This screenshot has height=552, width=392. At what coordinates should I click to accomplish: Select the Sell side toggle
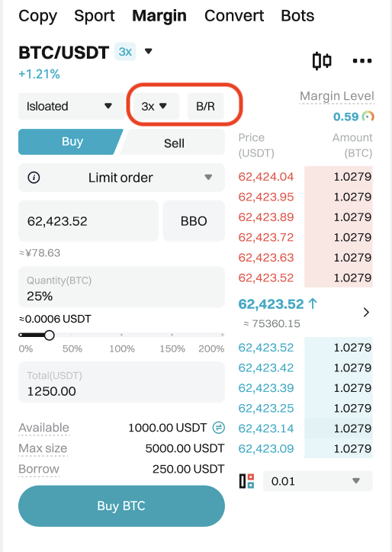[x=174, y=143]
